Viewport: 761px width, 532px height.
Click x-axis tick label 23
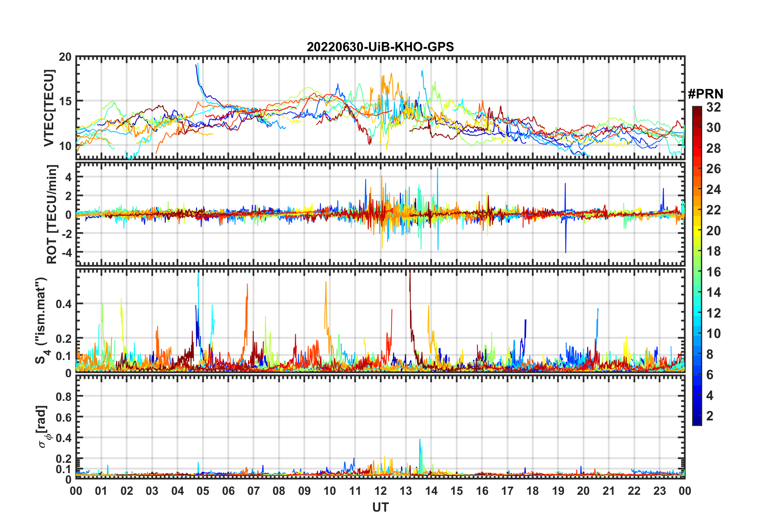pyautogui.click(x=659, y=491)
